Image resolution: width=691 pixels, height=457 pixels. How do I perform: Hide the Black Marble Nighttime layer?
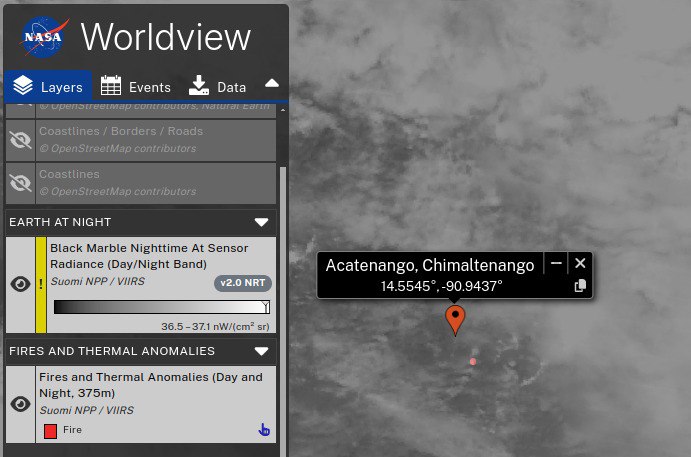[x=20, y=284]
